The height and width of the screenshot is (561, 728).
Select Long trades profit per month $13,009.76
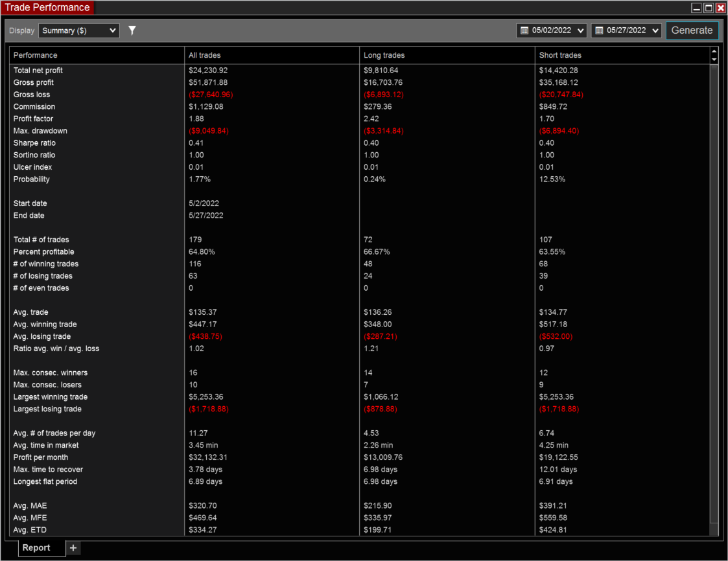tap(383, 457)
